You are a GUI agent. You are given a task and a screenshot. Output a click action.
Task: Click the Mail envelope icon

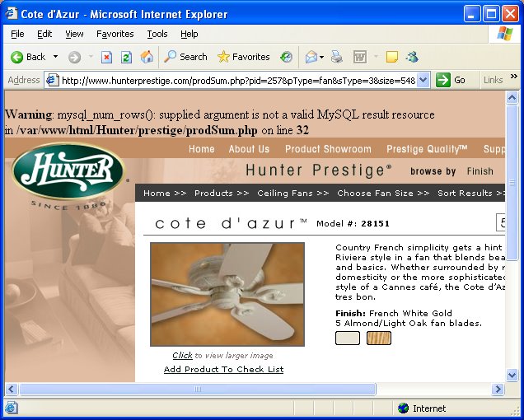311,57
